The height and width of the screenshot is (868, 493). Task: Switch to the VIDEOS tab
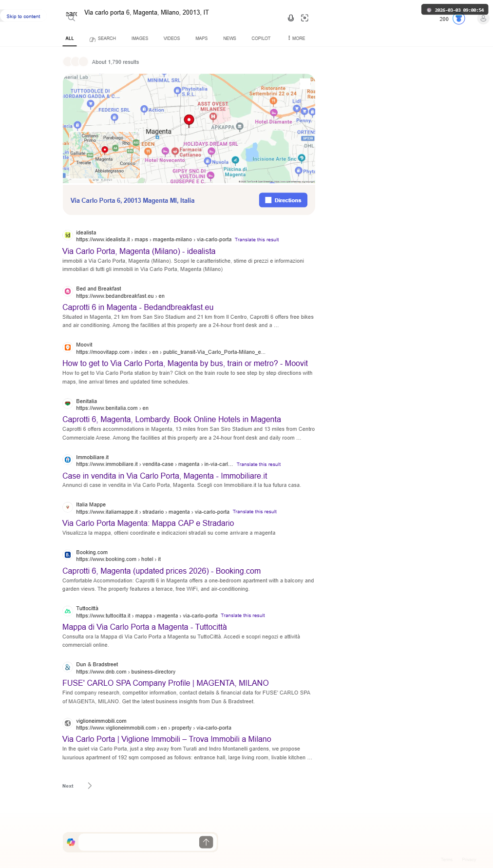tap(171, 39)
